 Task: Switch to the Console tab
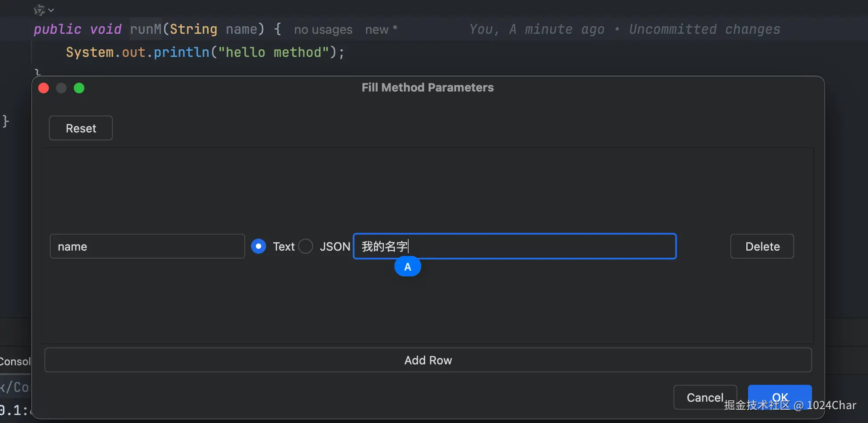pyautogui.click(x=15, y=361)
